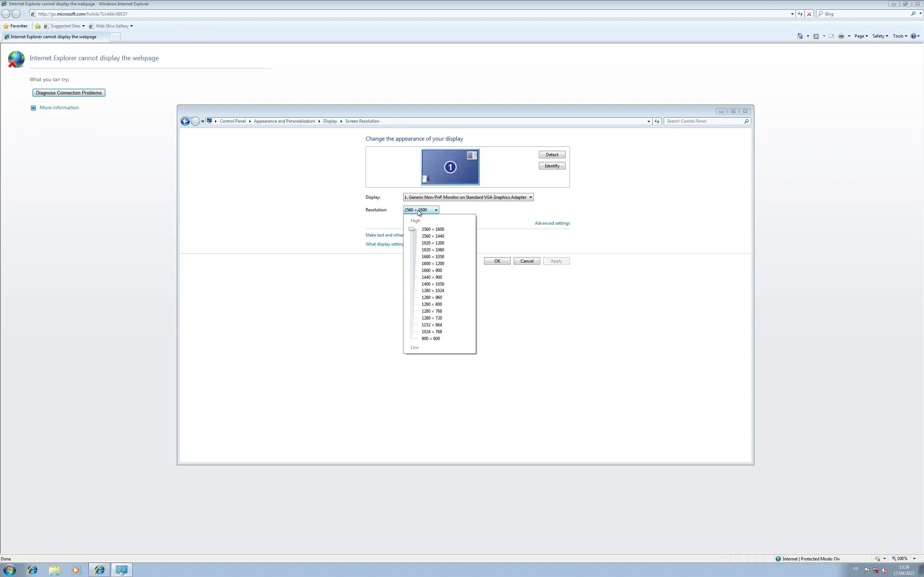924x577 pixels.
Task: Click the refresh icon in Control Panel address bar
Action: point(657,122)
